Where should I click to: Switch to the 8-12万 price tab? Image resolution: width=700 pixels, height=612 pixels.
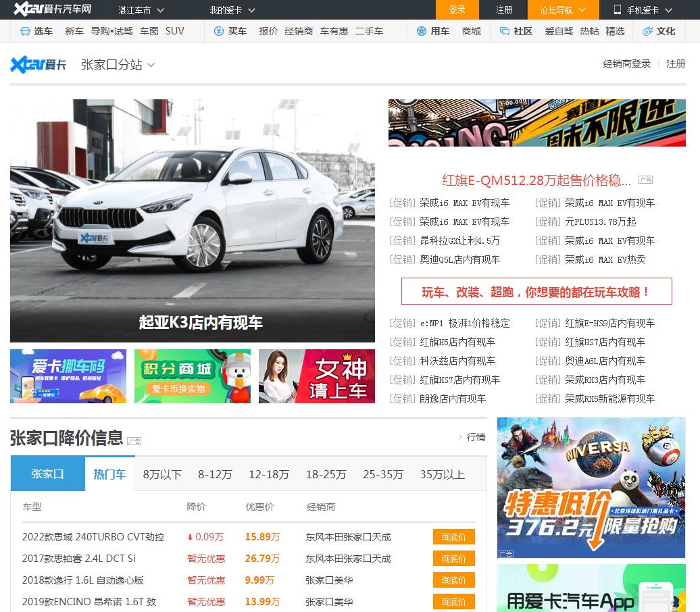[215, 474]
